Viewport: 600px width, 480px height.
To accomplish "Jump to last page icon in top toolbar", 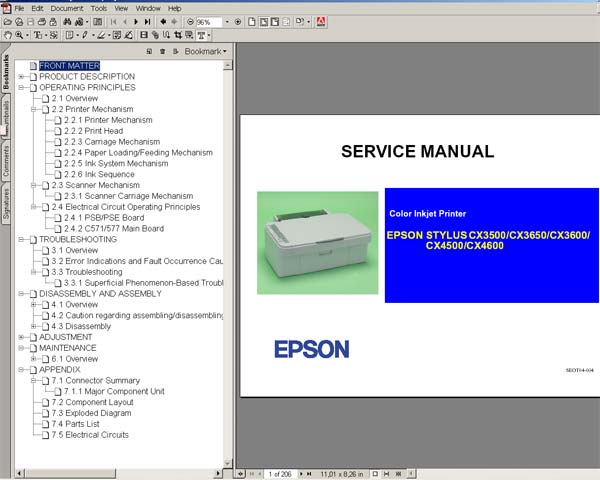I will [x=148, y=22].
